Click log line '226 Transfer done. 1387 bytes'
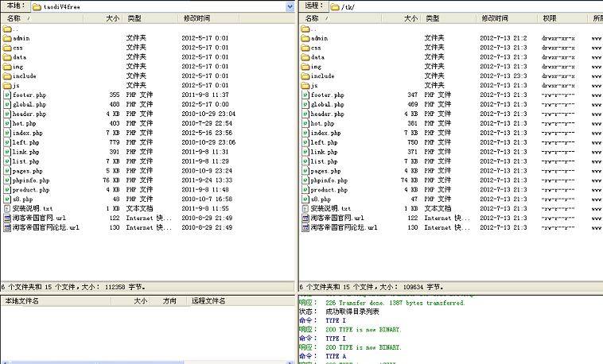 tap(395, 303)
